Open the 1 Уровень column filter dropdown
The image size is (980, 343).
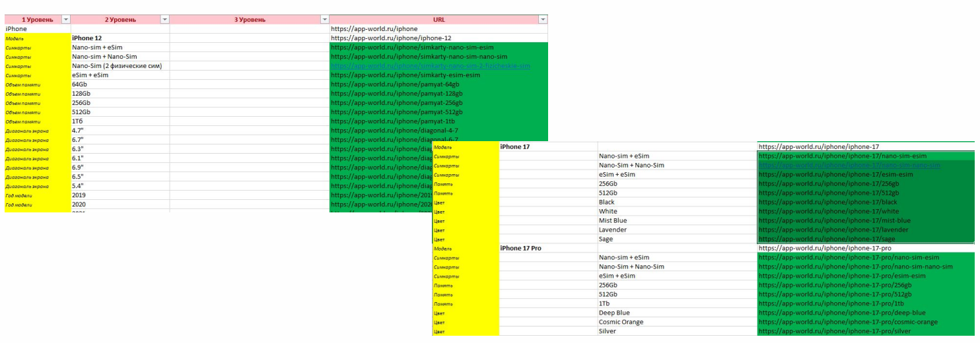click(65, 20)
